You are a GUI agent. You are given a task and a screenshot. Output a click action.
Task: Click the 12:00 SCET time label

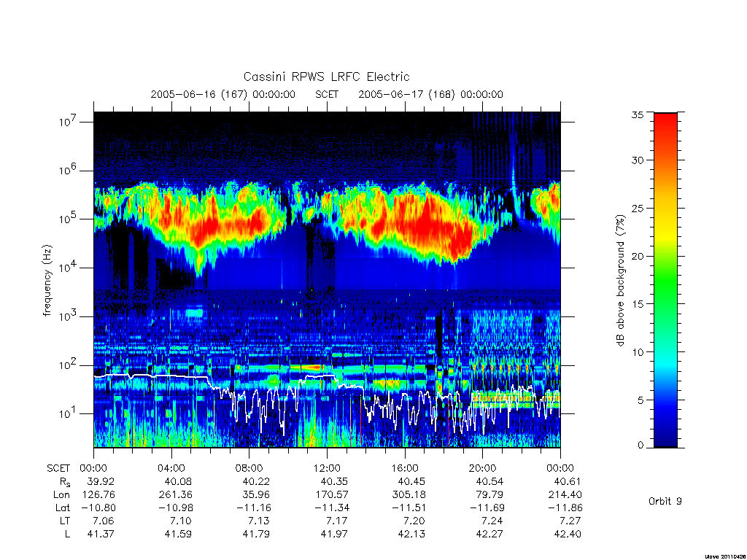point(327,468)
